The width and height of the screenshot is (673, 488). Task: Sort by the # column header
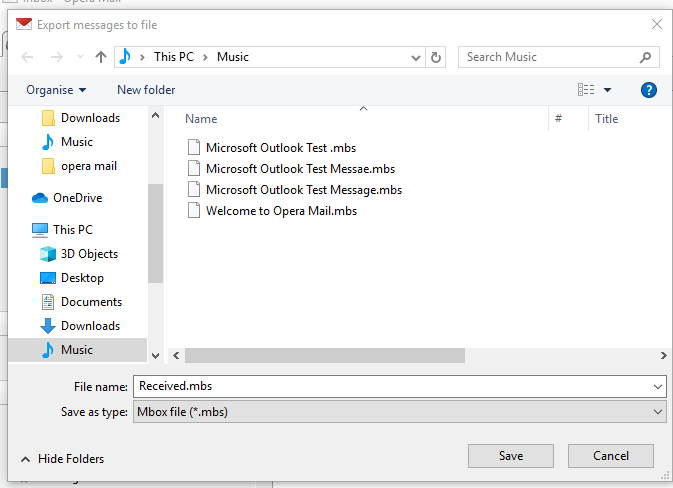558,118
